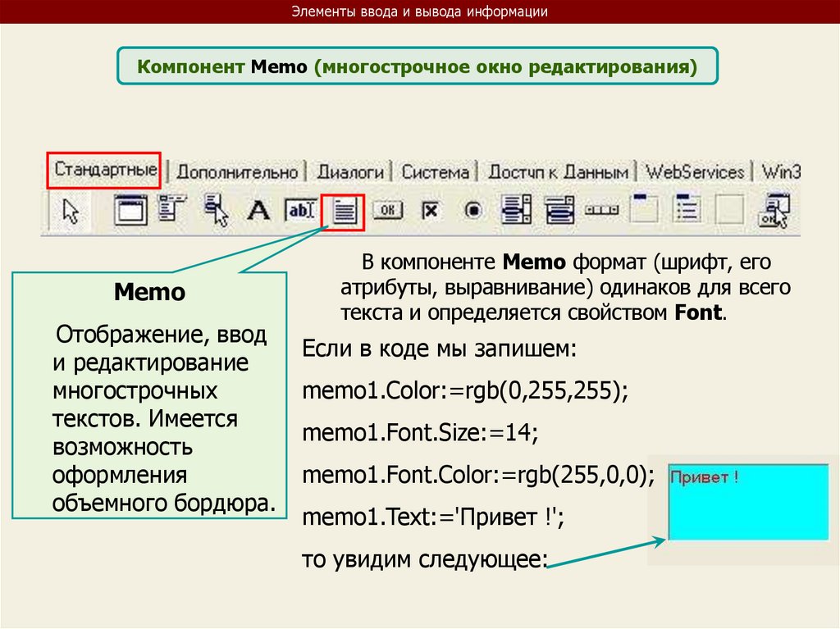Click the Edit component (ab) icon
Image resolution: width=840 pixels, height=629 pixels.
click(300, 211)
